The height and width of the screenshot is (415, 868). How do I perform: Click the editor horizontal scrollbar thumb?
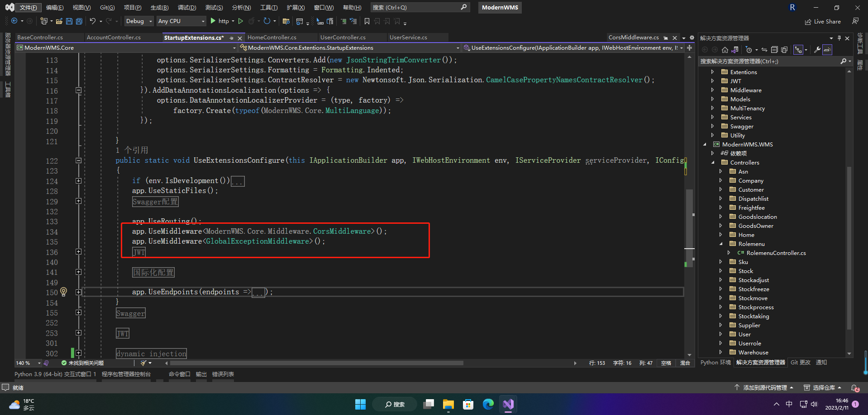(x=316, y=363)
